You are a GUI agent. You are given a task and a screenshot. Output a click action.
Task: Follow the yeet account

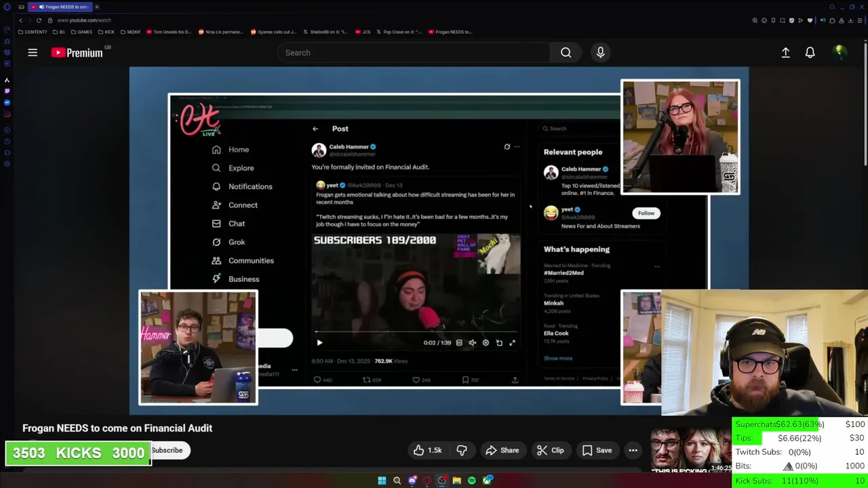(x=646, y=213)
